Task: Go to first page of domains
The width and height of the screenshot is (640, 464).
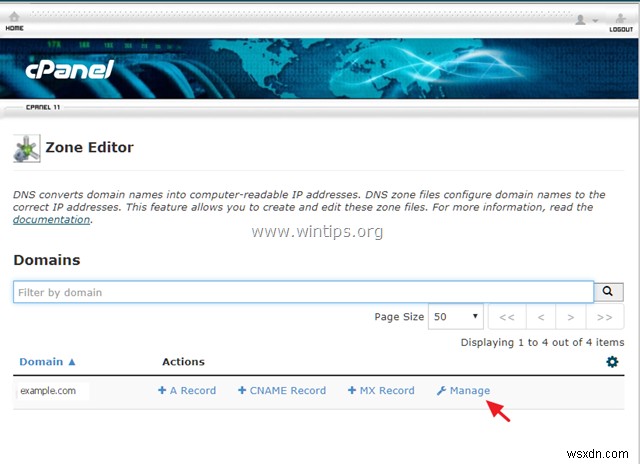Action: [506, 317]
